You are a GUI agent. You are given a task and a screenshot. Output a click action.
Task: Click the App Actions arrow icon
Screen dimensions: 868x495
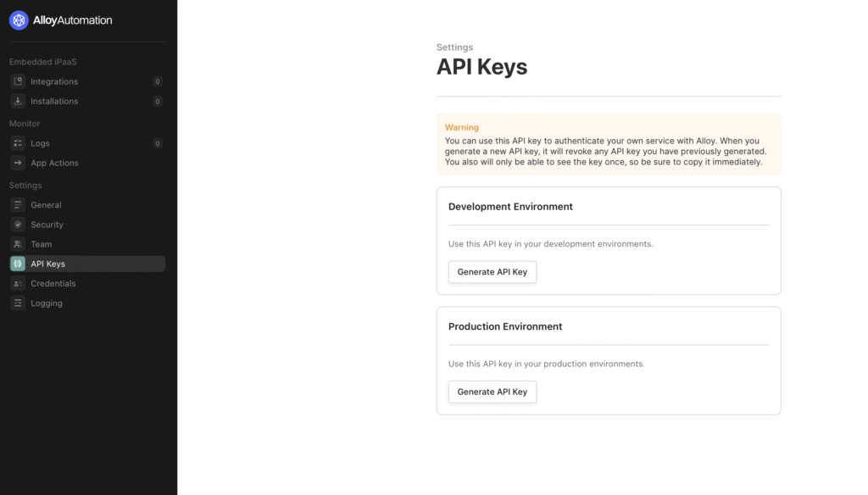pyautogui.click(x=18, y=163)
